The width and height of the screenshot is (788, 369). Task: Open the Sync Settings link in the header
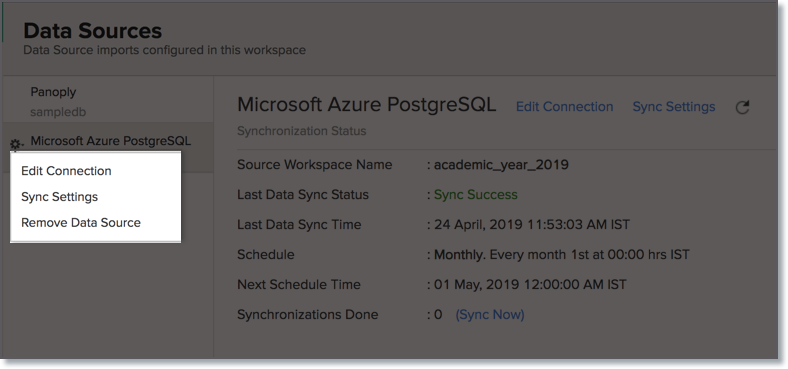[x=673, y=107]
